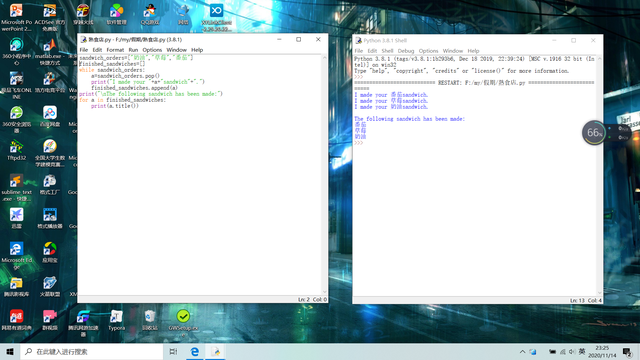Toggle the input language indicator in tray
Screen dimensions: 640x360
point(582,351)
